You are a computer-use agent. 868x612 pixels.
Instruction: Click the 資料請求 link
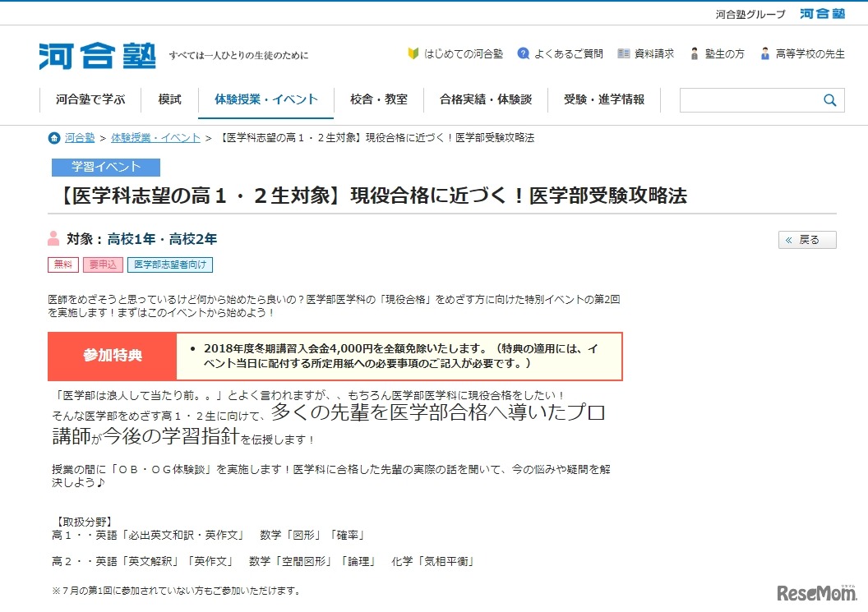click(x=653, y=53)
